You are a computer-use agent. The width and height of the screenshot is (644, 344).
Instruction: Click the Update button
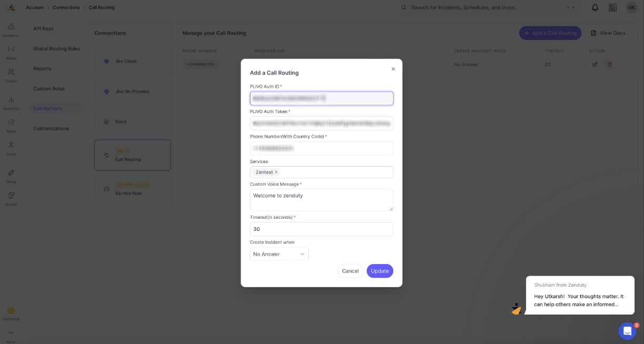[380, 271]
